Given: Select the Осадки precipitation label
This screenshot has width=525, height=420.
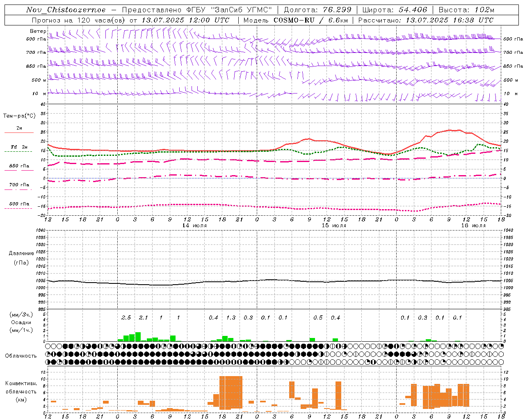Looking at the screenshot, I should [x=21, y=322].
